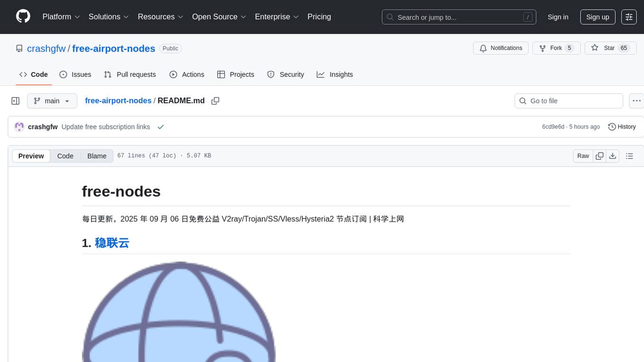Switch to the Insights tab
Image resolution: width=644 pixels, height=362 pixels.
335,74
